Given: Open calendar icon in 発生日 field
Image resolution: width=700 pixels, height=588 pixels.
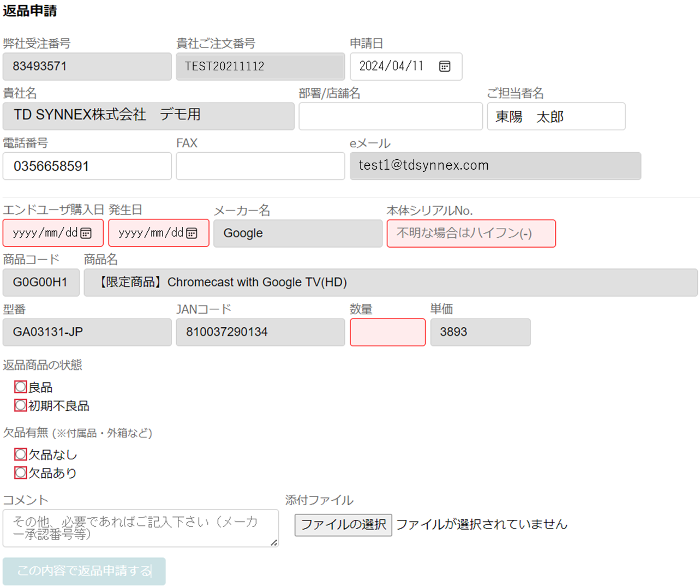Looking at the screenshot, I should pos(192,233).
